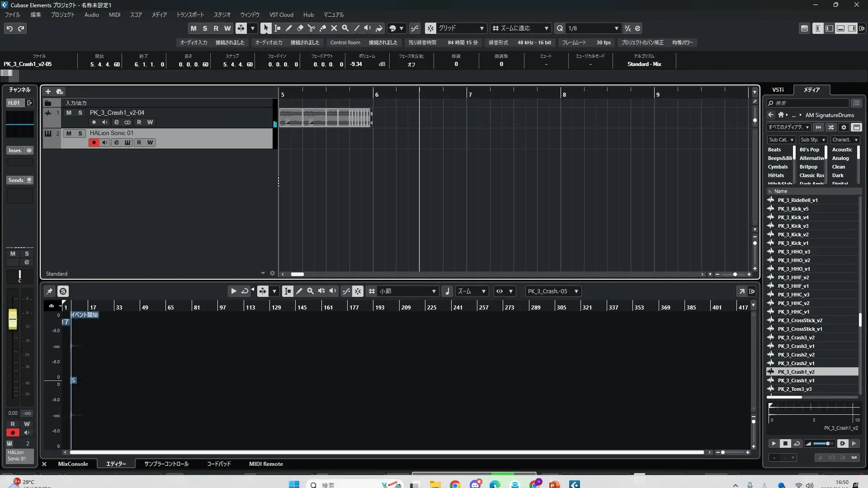The height and width of the screenshot is (488, 868).
Task: Select PK_3_Kick_v5 in media list
Action: (x=793, y=209)
